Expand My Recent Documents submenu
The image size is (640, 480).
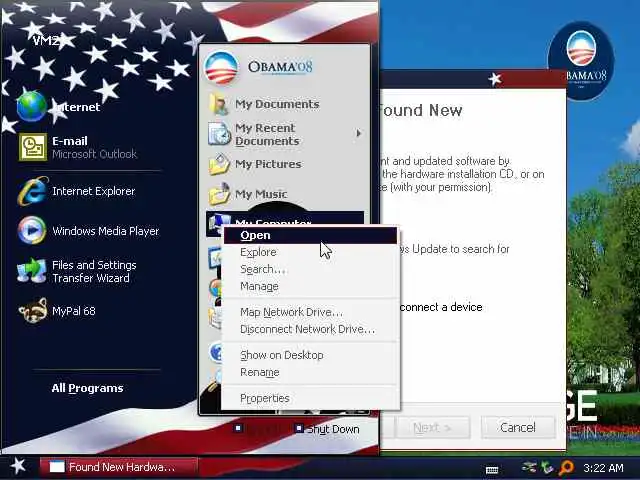pos(284,134)
